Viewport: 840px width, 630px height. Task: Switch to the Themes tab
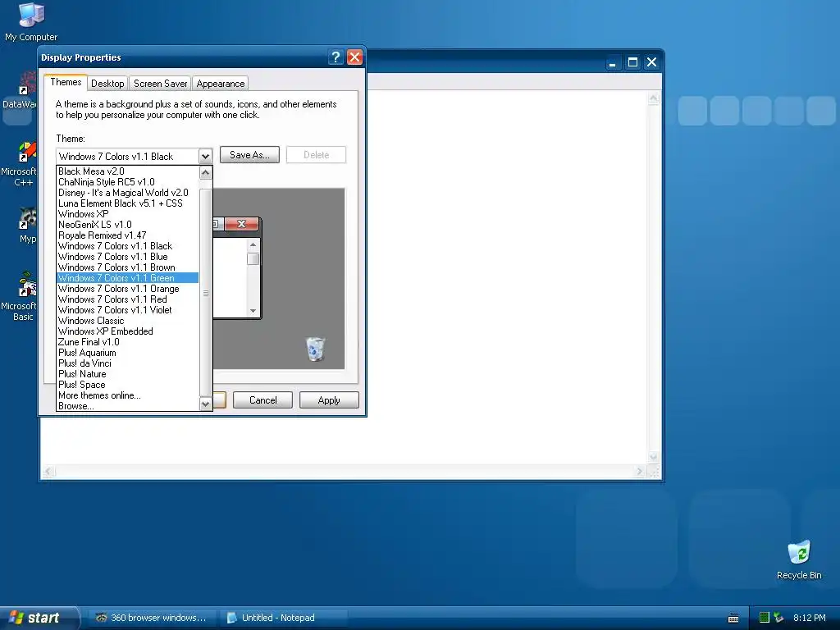pos(66,82)
